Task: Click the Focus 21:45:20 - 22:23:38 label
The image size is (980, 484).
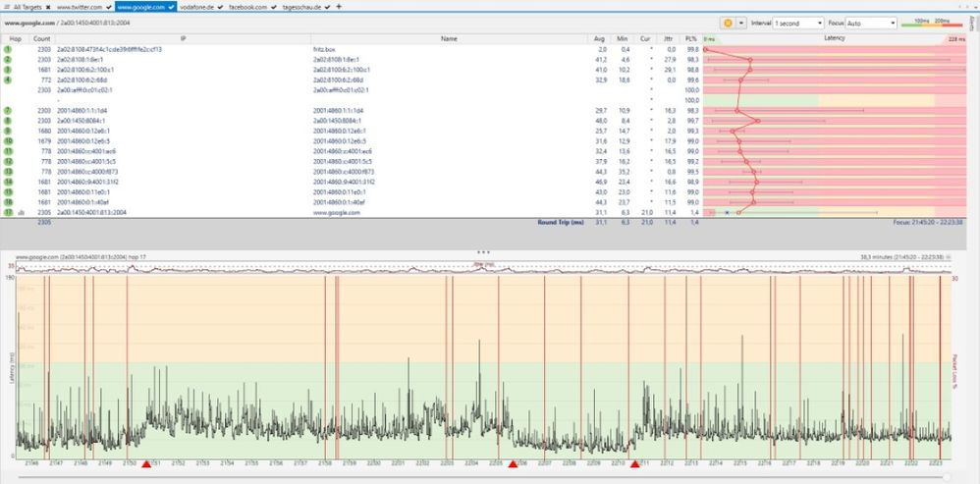Action: 929,222
